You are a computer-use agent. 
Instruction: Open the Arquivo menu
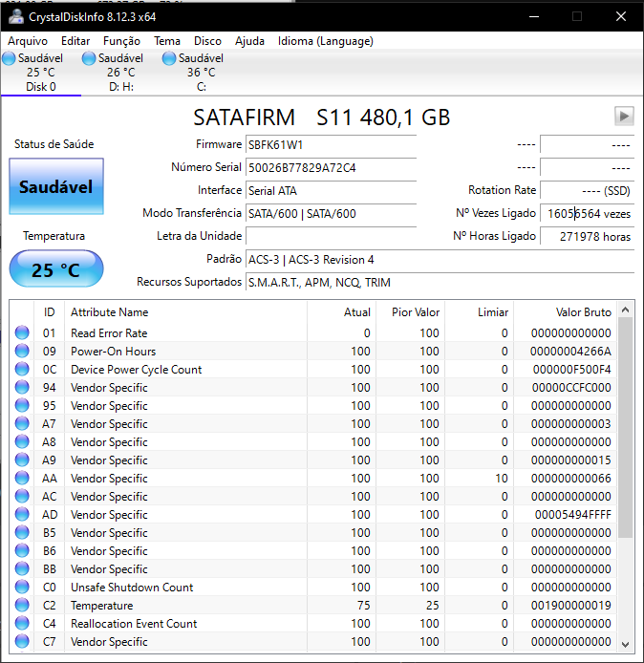(x=28, y=41)
